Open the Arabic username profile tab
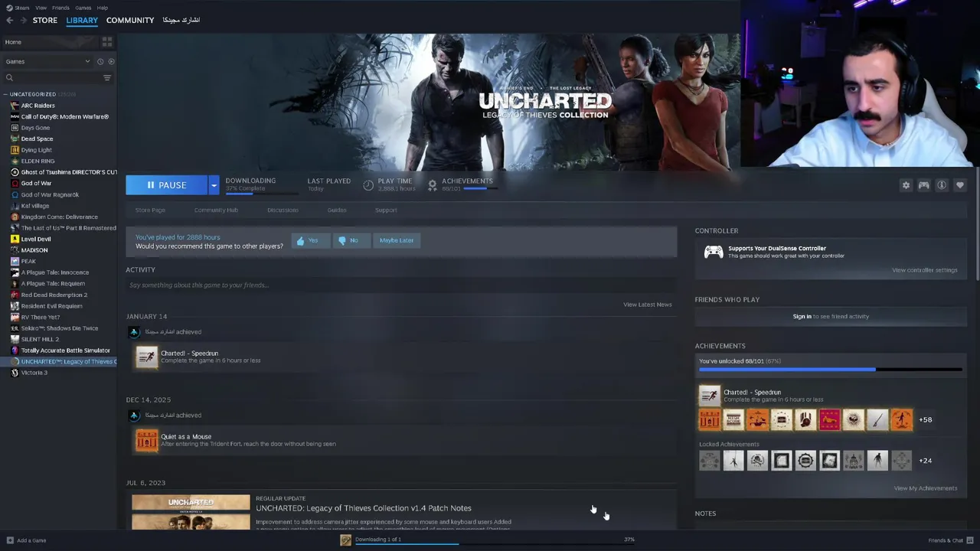The width and height of the screenshot is (980, 551). click(x=181, y=20)
